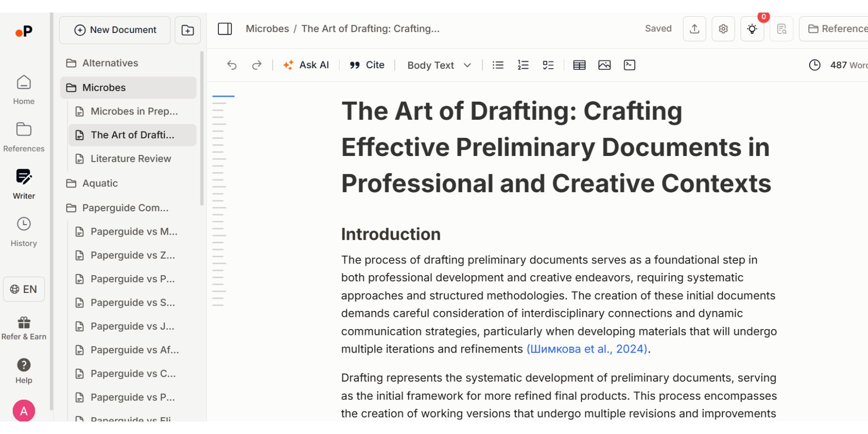
Task: Open the References section in sidebar
Action: 24,137
